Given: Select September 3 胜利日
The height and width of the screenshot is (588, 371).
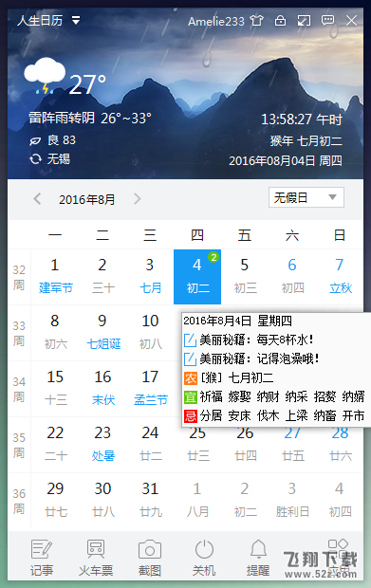Looking at the screenshot, I should pyautogui.click(x=292, y=500).
